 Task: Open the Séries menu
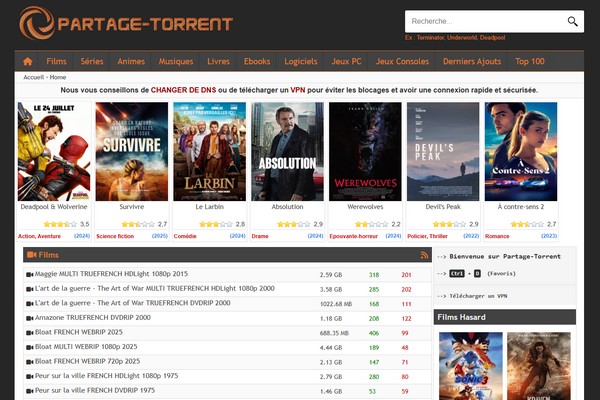coord(92,61)
